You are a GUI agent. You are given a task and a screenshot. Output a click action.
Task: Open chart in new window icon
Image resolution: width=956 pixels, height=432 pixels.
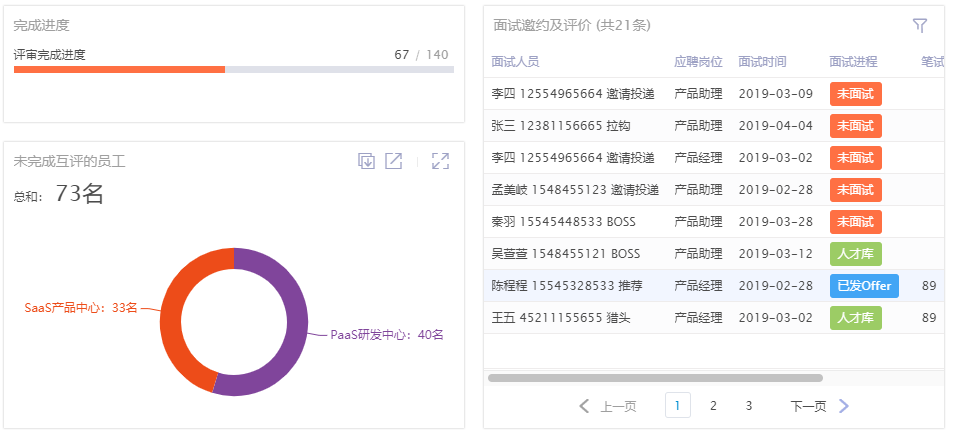click(x=394, y=161)
